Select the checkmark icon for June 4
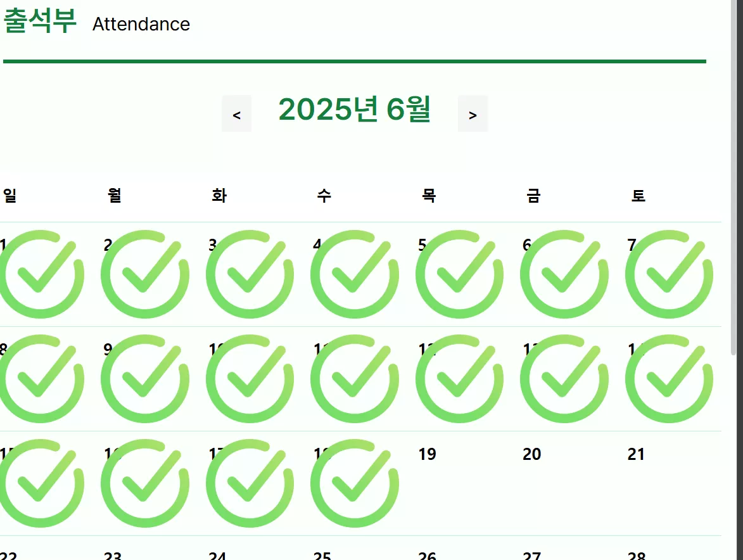 (x=355, y=274)
